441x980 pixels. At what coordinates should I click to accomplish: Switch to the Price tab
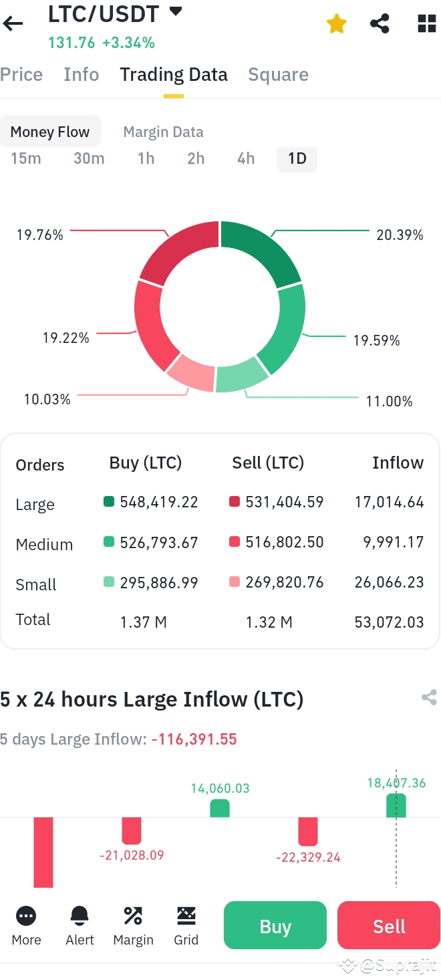click(x=21, y=74)
